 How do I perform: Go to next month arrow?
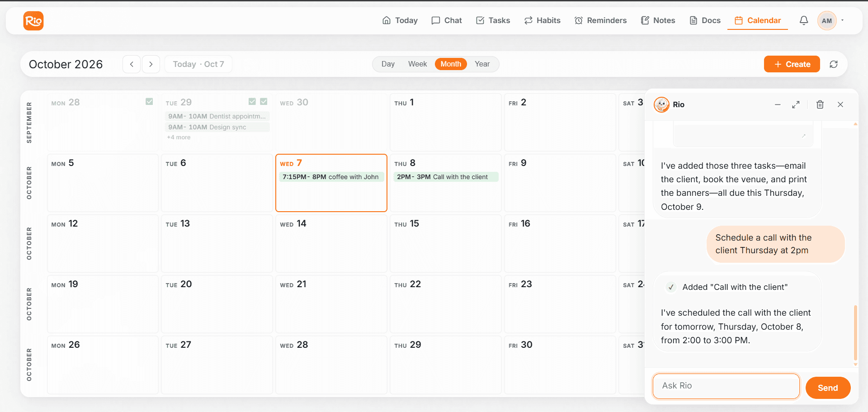pos(151,64)
